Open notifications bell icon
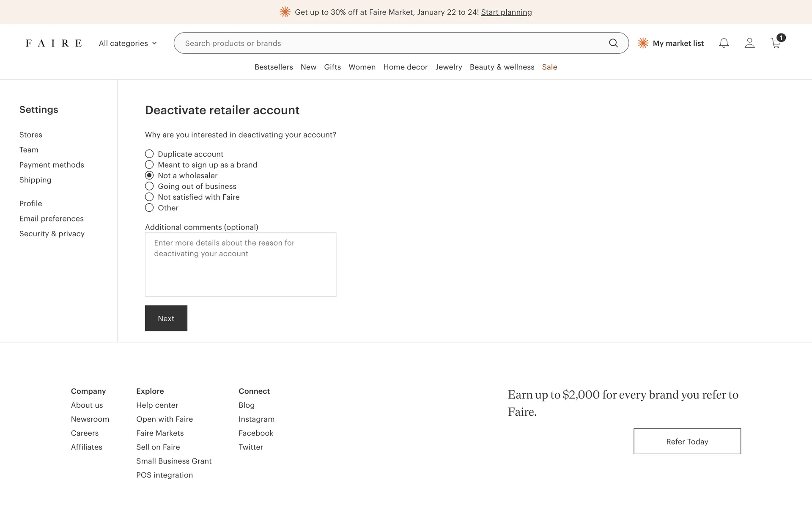Viewport: 812px width, 508px height. 724,43
